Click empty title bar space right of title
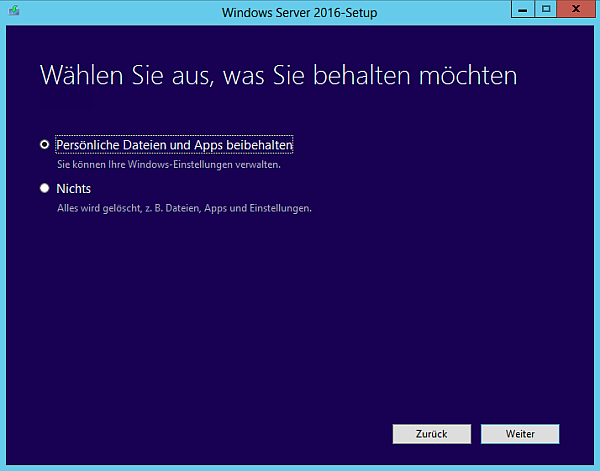This screenshot has height=471, width=600. (450, 11)
